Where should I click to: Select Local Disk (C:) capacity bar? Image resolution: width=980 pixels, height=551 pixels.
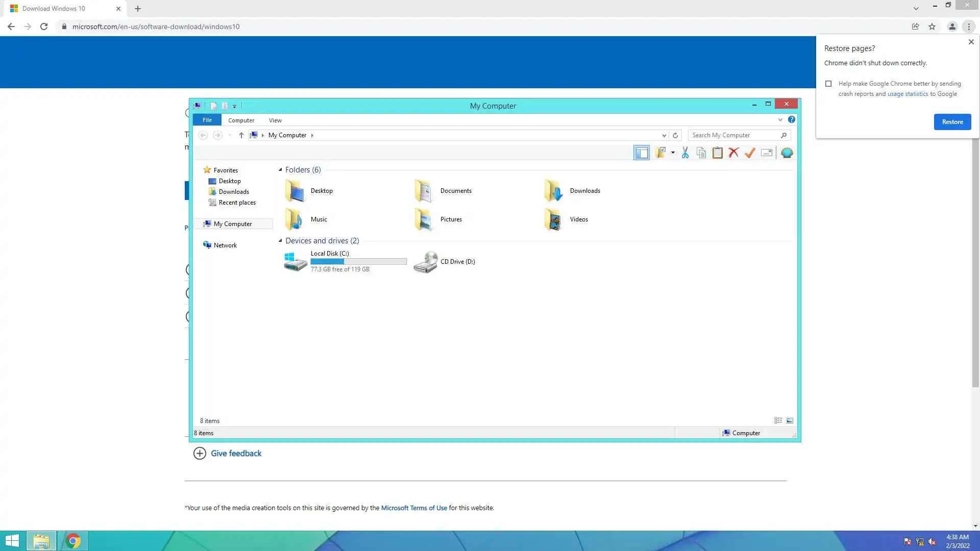click(358, 261)
